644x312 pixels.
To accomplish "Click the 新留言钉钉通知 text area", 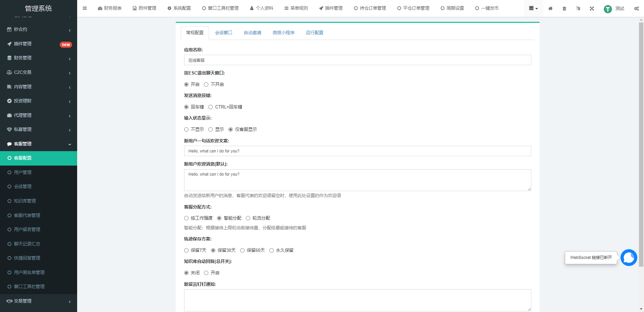I will (358, 300).
